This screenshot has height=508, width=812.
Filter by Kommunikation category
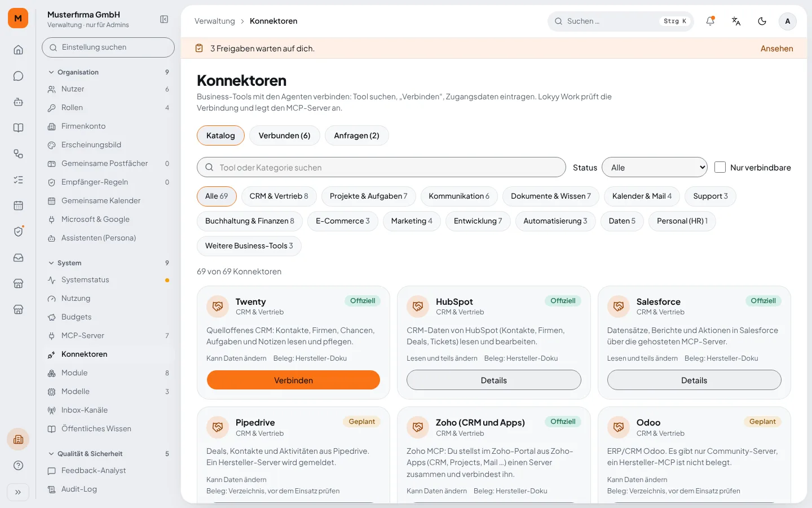tap(459, 196)
